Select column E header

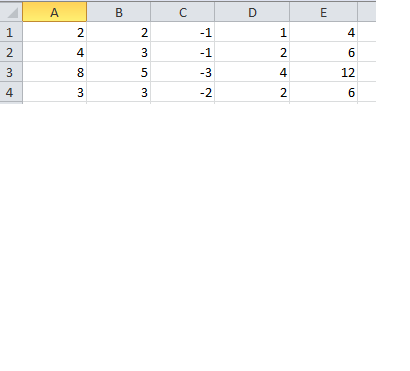[x=324, y=12]
